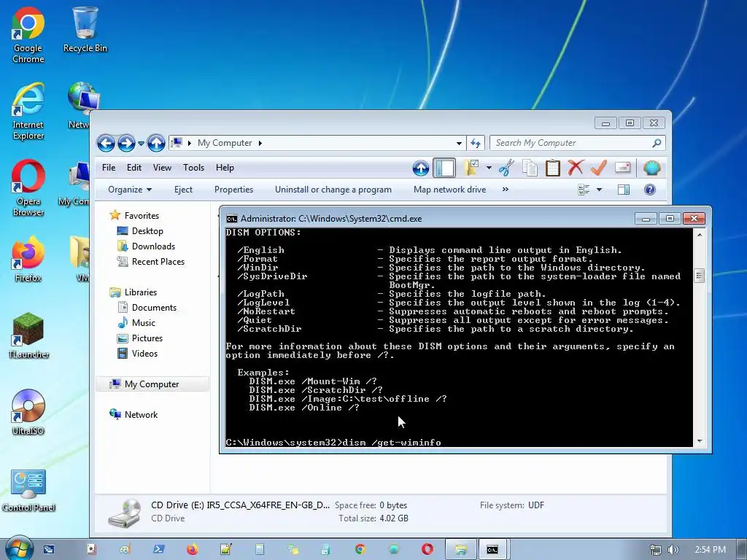Click the envelope Email icon

click(623, 168)
